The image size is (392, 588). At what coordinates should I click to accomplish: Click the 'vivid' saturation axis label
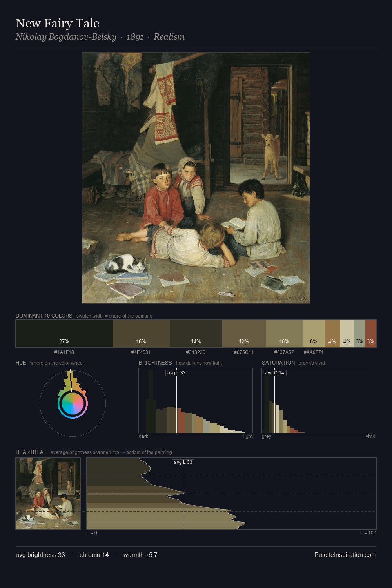[370, 436]
